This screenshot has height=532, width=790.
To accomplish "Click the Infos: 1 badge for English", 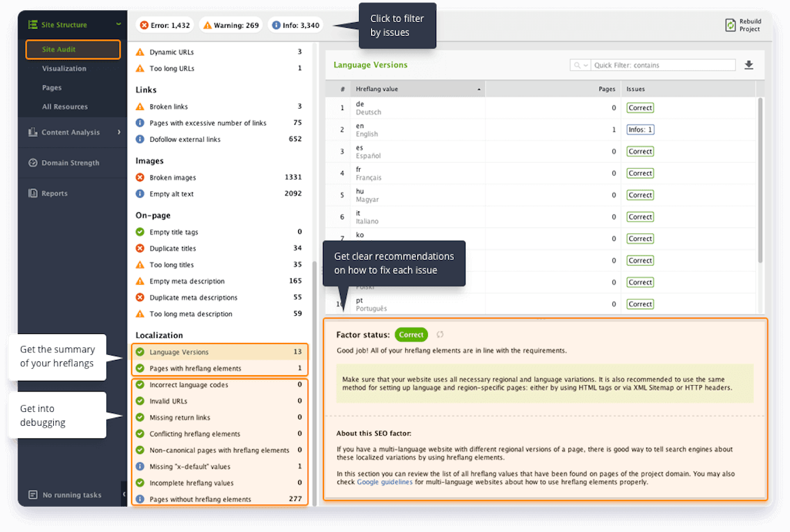I will (640, 130).
